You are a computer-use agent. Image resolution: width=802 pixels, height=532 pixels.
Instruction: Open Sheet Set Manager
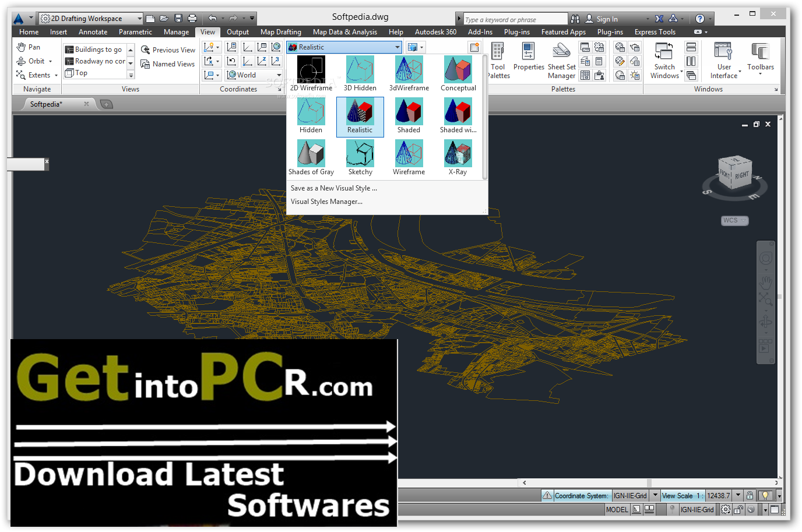(561, 61)
